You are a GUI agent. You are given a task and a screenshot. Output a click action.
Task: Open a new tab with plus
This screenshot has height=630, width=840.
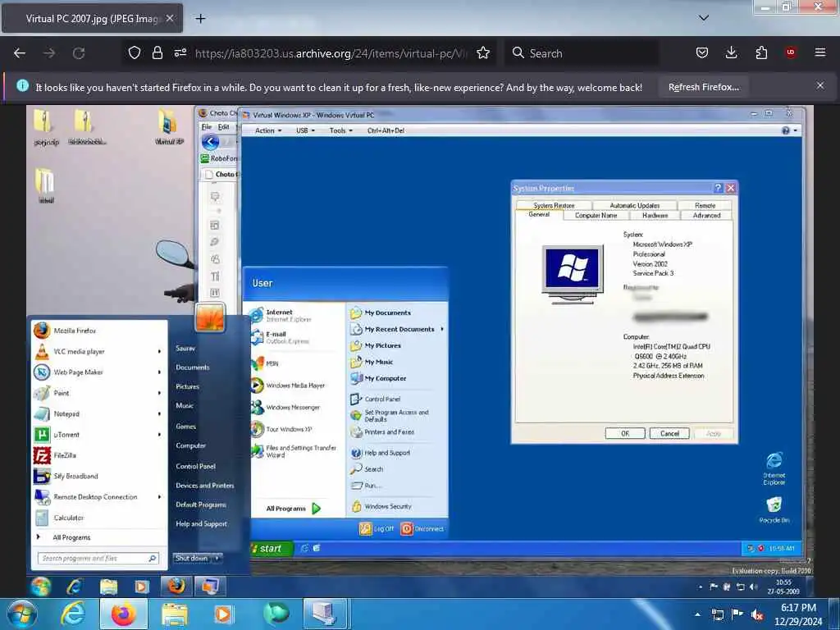click(x=200, y=19)
